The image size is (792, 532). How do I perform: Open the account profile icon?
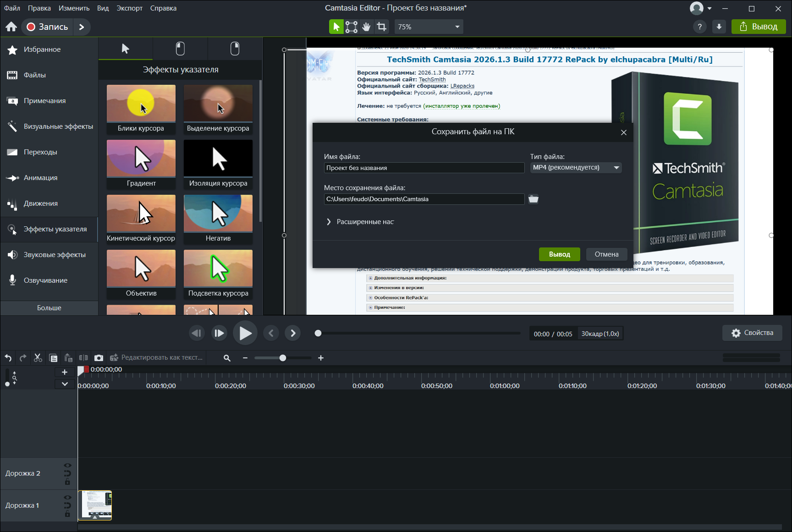[697, 8]
